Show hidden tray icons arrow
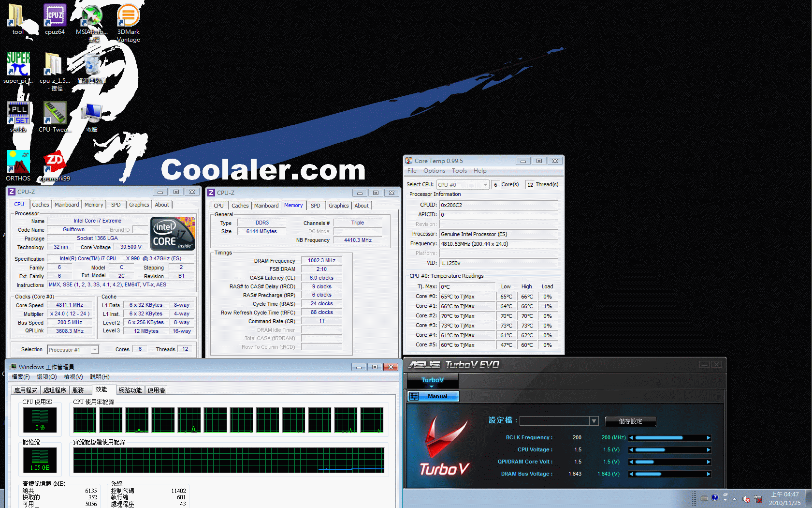This screenshot has width=812, height=508. click(734, 499)
